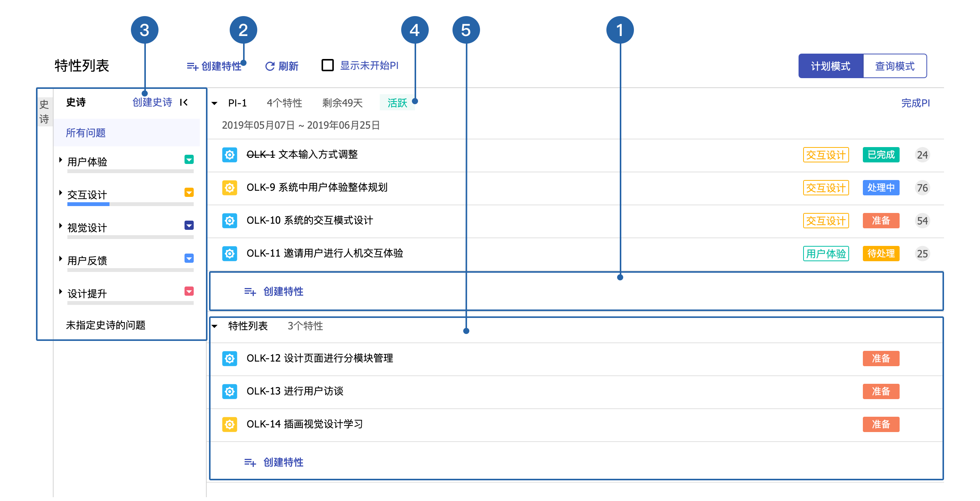Image resolution: width=980 pixels, height=501 pixels.
Task: Click the 交互设计 progress bar
Action: [x=131, y=204]
